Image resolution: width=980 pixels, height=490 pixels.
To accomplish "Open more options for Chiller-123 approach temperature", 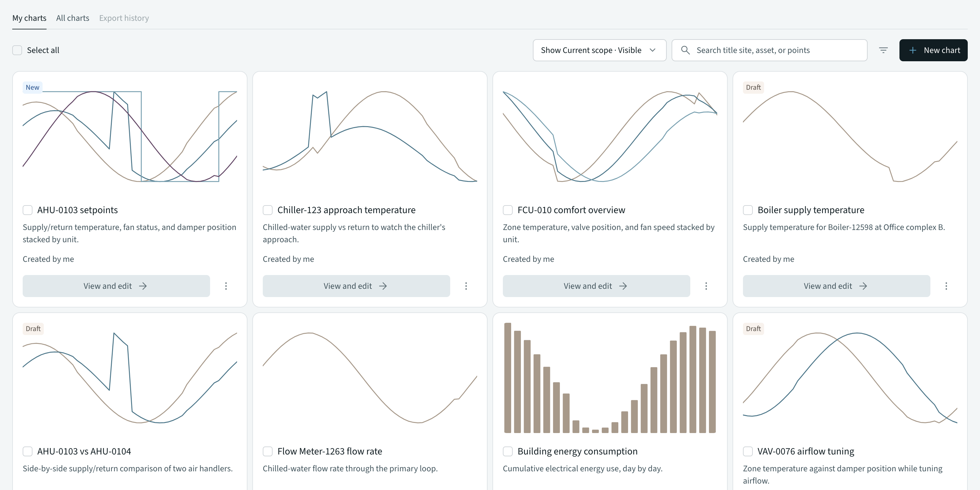I will (x=466, y=286).
